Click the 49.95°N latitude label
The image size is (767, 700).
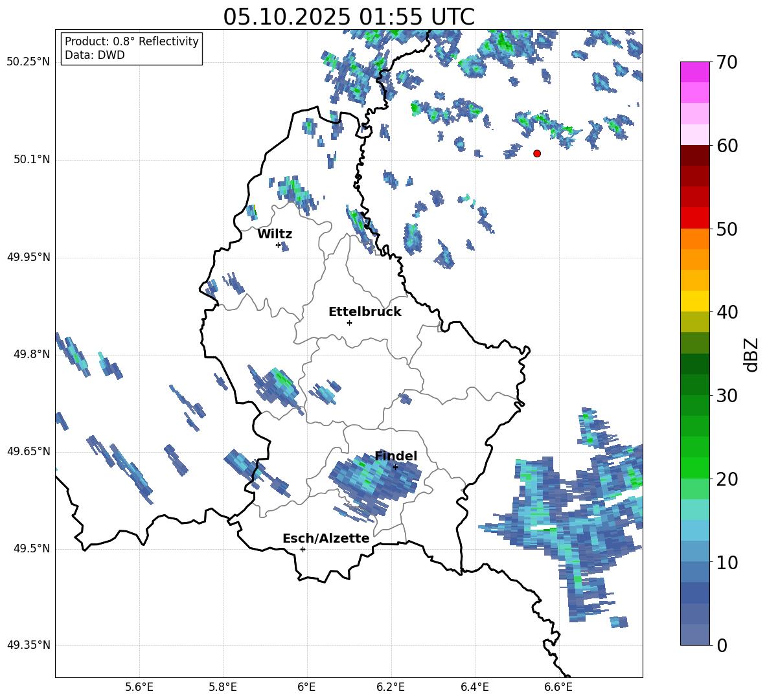tap(29, 256)
